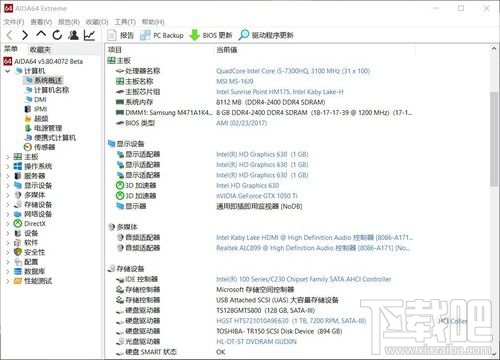Image resolution: width=500 pixels, height=360 pixels.
Task: Open 工具(T) menu
Action: pyautogui.click(x=125, y=22)
